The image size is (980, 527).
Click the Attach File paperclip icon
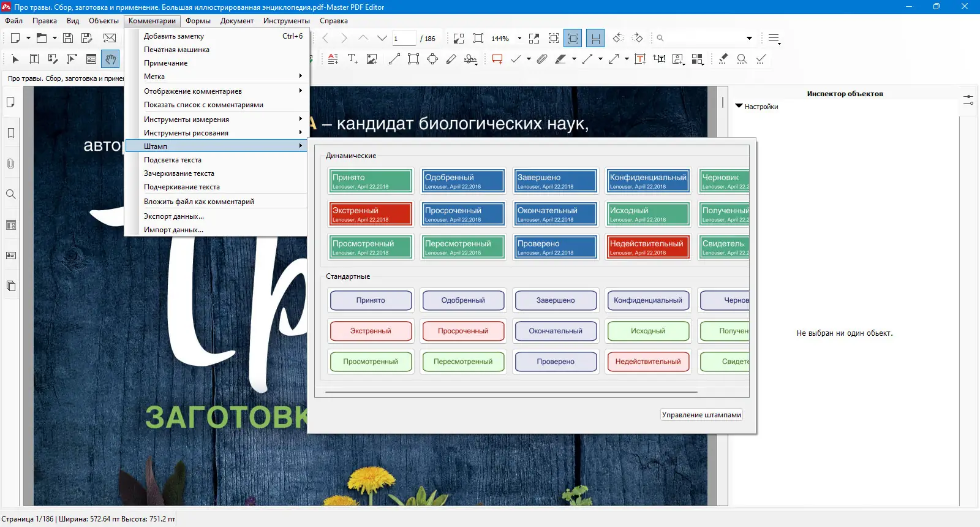[x=542, y=59]
